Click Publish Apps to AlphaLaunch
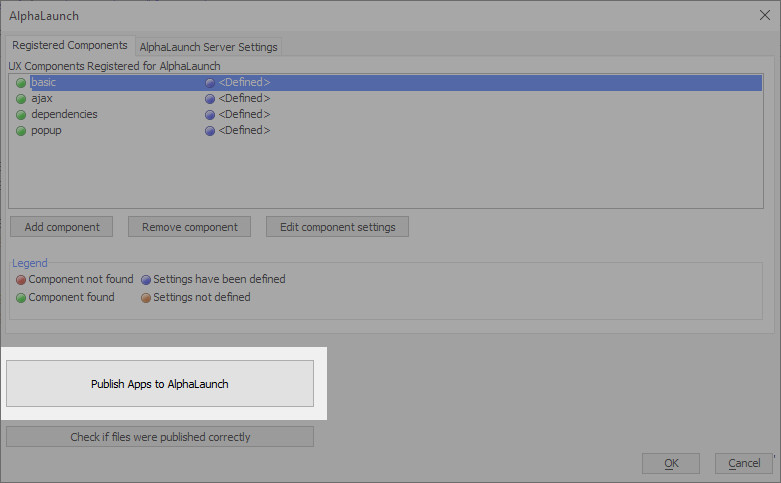 click(x=160, y=384)
